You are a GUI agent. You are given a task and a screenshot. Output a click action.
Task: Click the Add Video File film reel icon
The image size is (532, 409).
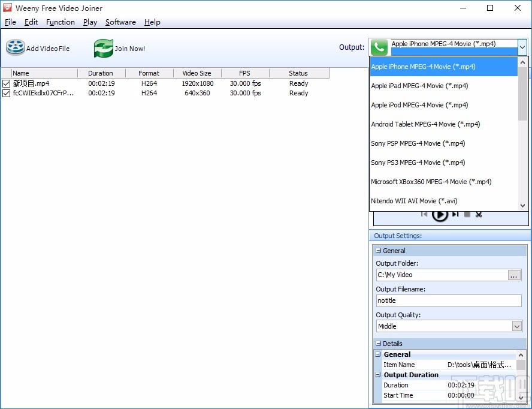click(16, 48)
